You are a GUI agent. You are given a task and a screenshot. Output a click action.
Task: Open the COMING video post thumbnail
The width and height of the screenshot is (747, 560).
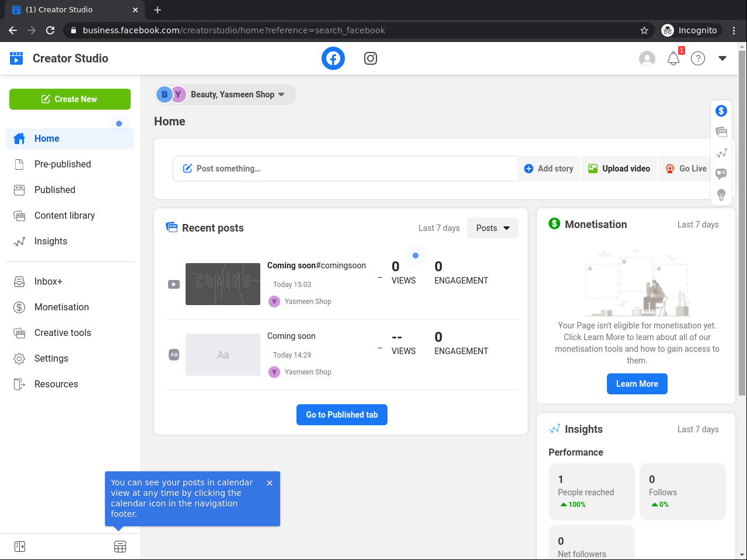pyautogui.click(x=223, y=284)
